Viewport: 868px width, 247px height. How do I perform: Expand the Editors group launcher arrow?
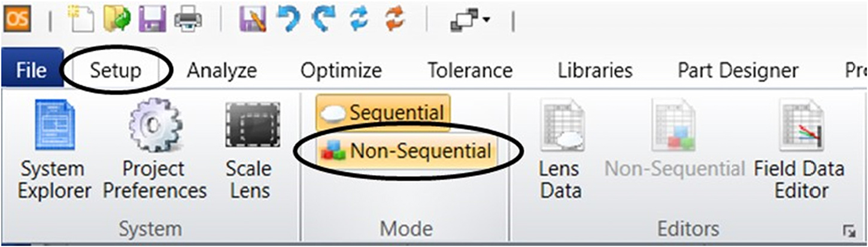(848, 230)
